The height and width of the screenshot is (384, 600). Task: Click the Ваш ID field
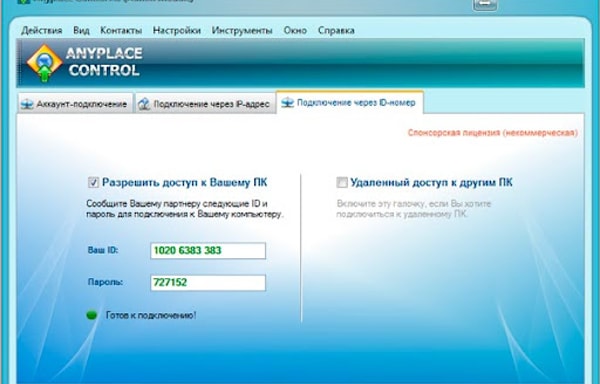coord(208,251)
